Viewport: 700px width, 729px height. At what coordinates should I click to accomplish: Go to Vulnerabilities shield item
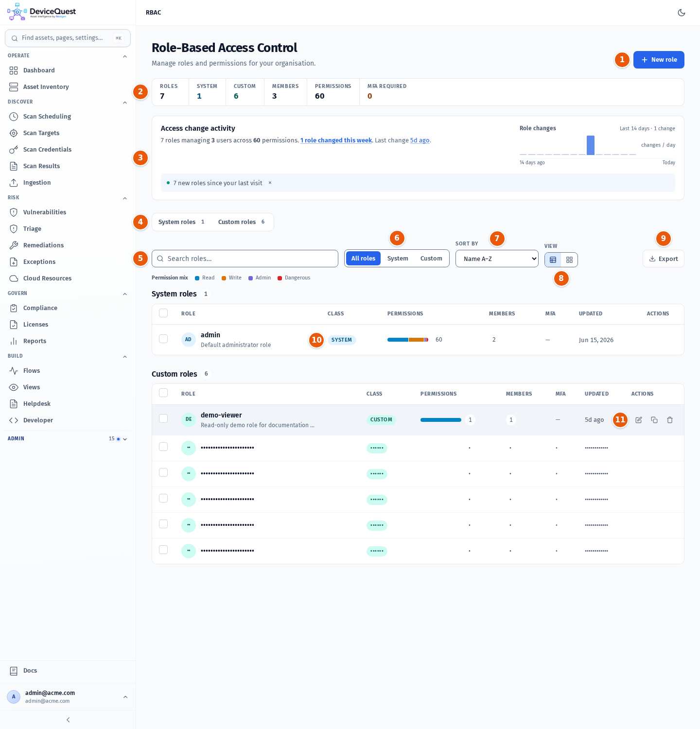[x=68, y=212]
